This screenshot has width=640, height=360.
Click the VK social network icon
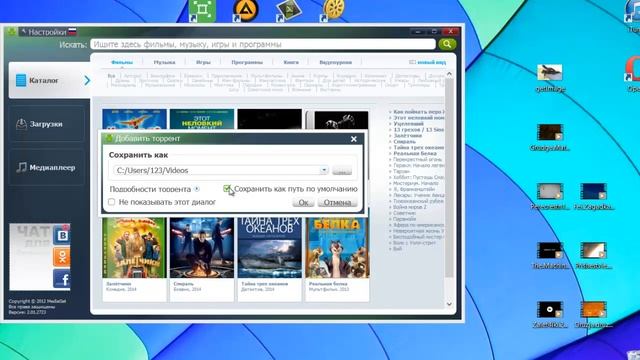tap(62, 235)
